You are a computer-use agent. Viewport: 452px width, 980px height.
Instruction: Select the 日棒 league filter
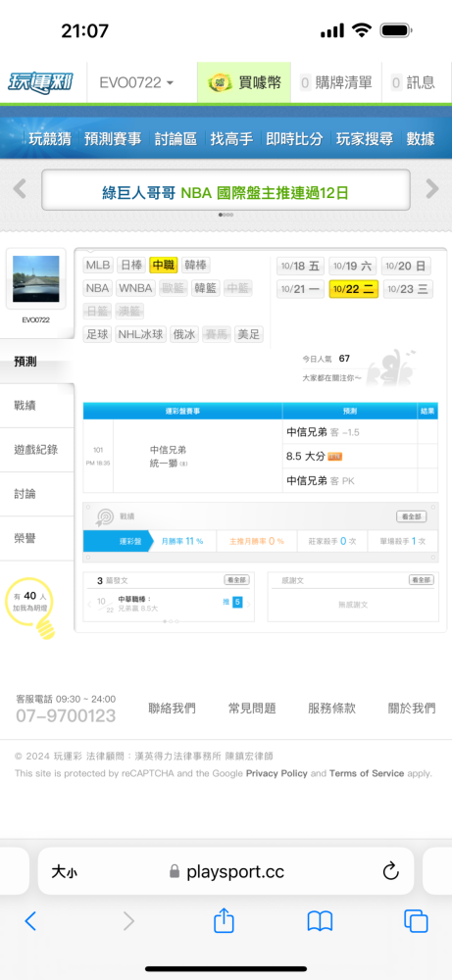131,265
